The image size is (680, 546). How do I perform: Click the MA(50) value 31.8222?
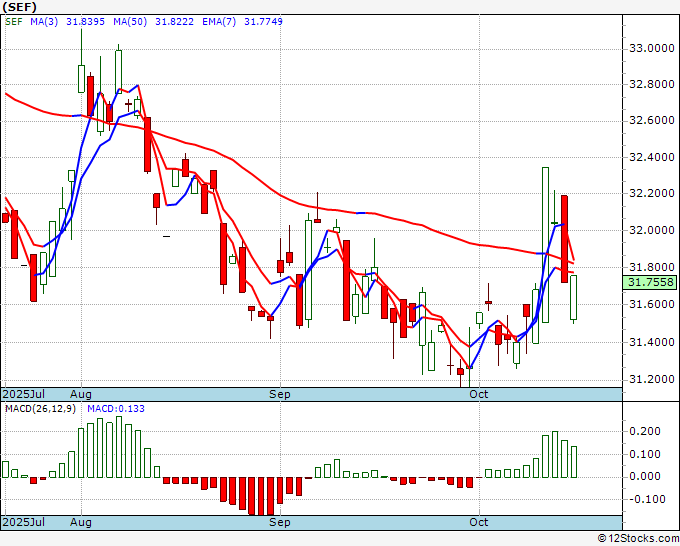click(174, 22)
